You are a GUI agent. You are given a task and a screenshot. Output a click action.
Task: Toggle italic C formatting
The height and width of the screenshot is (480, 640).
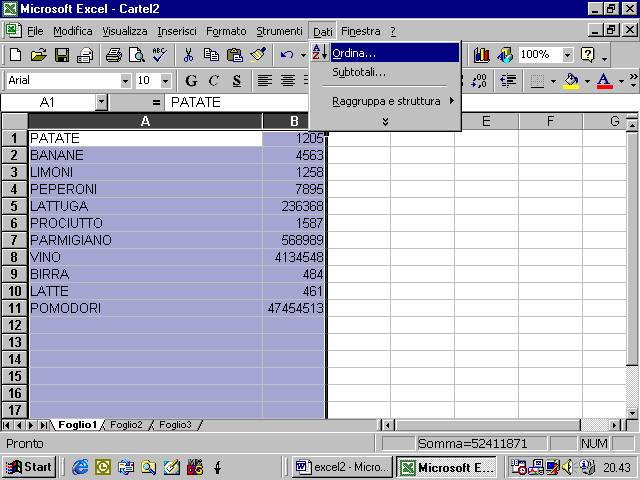213,80
